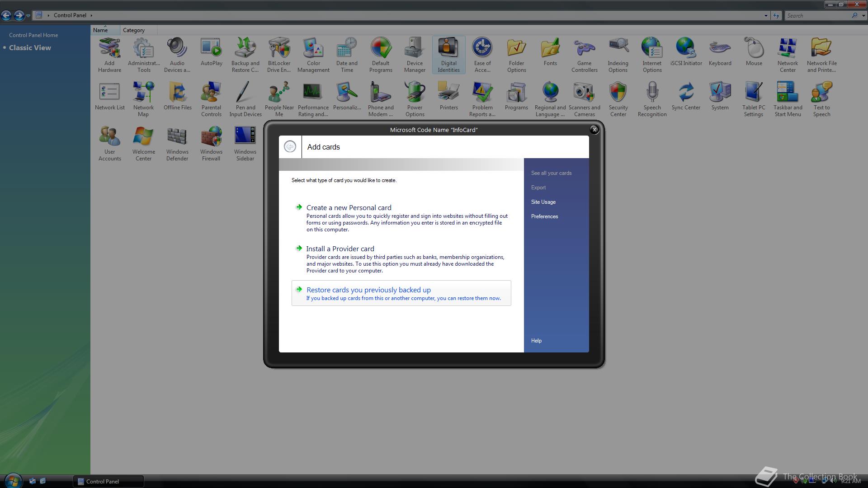The image size is (868, 488).
Task: Open Site Usage in InfoCard sidebar
Action: (543, 202)
